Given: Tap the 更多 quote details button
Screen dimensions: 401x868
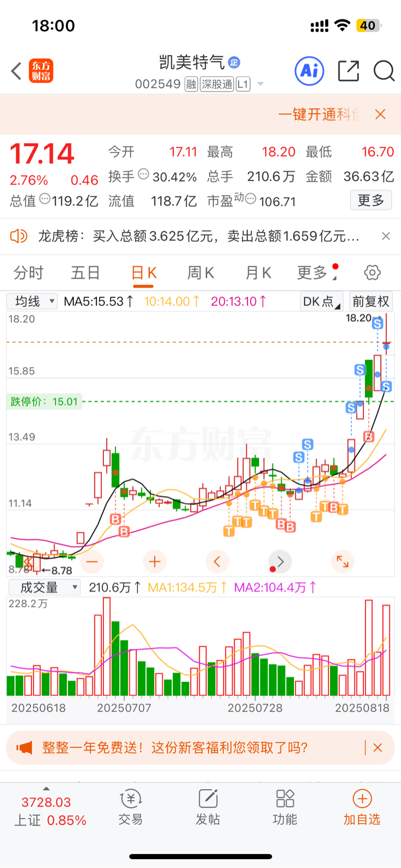Looking at the screenshot, I should [x=371, y=200].
